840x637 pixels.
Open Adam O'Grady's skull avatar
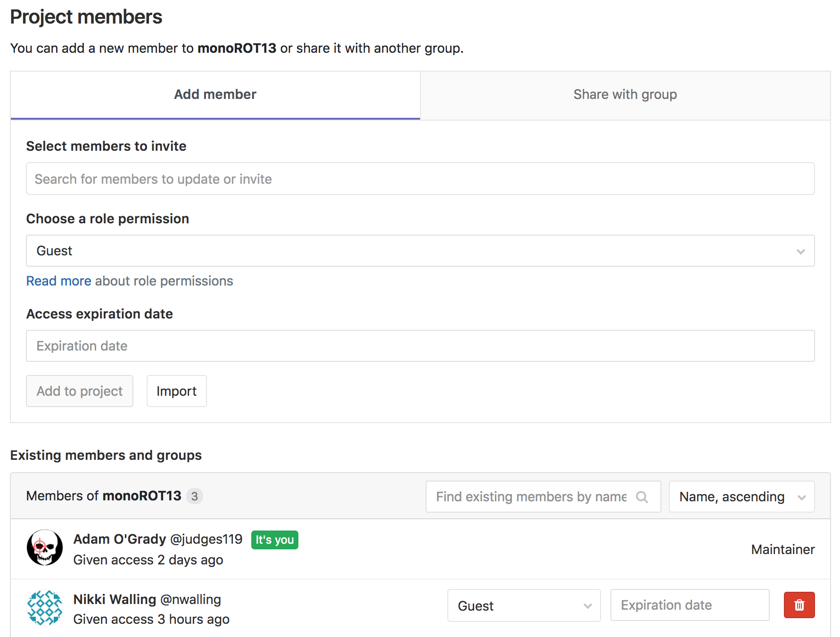point(45,548)
